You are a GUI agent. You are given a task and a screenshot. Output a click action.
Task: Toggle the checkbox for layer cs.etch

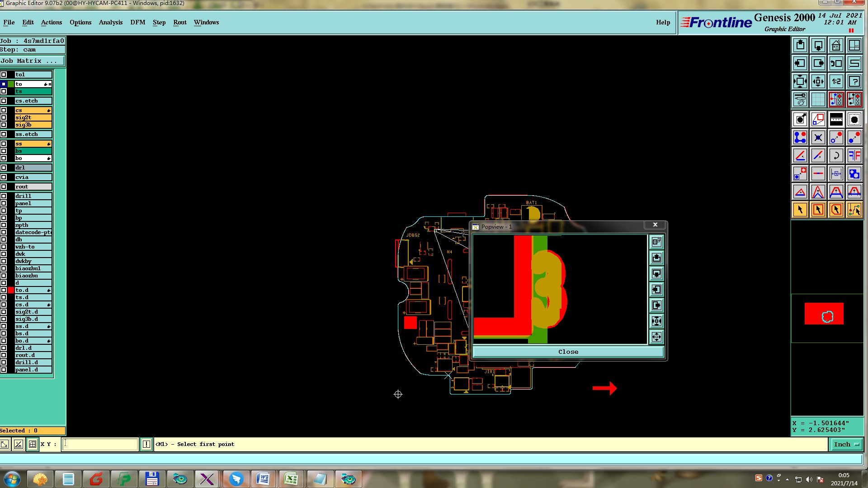pyautogui.click(x=4, y=101)
